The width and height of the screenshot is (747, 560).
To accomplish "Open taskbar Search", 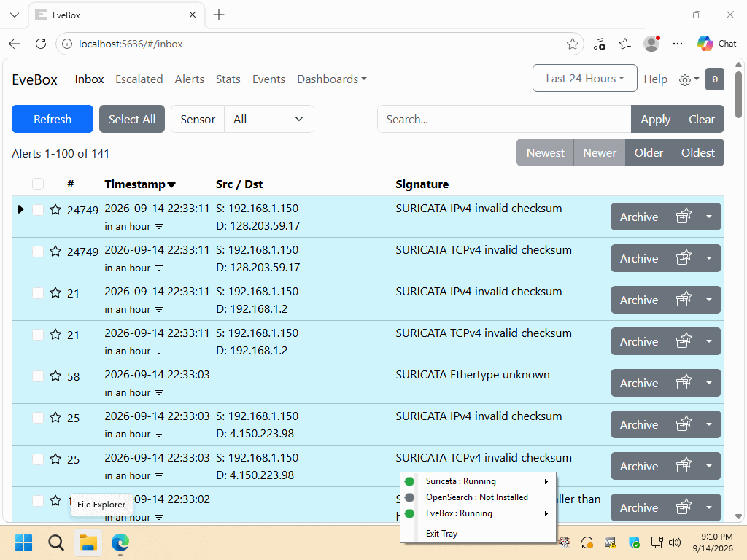I will [x=55, y=542].
